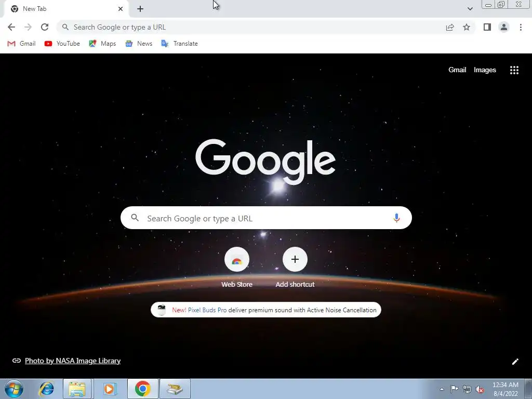The height and width of the screenshot is (399, 532).
Task: Open the Google apps grid
Action: 514,70
